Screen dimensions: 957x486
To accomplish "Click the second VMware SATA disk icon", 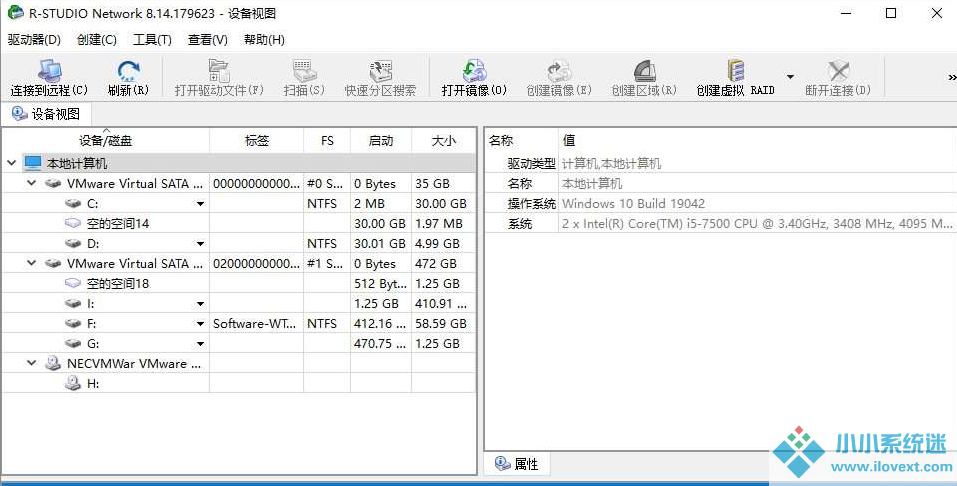I will click(53, 264).
